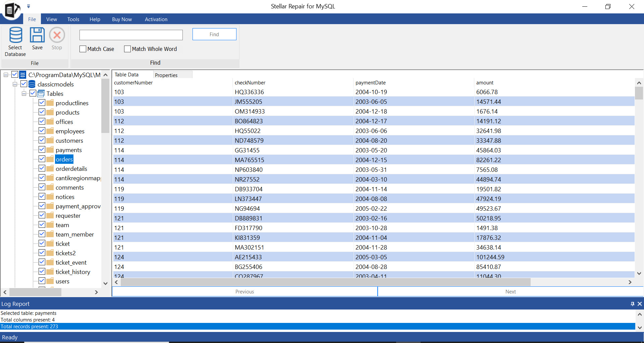644x343 pixels.
Task: Click the Save floppy disk icon
Action: (37, 35)
